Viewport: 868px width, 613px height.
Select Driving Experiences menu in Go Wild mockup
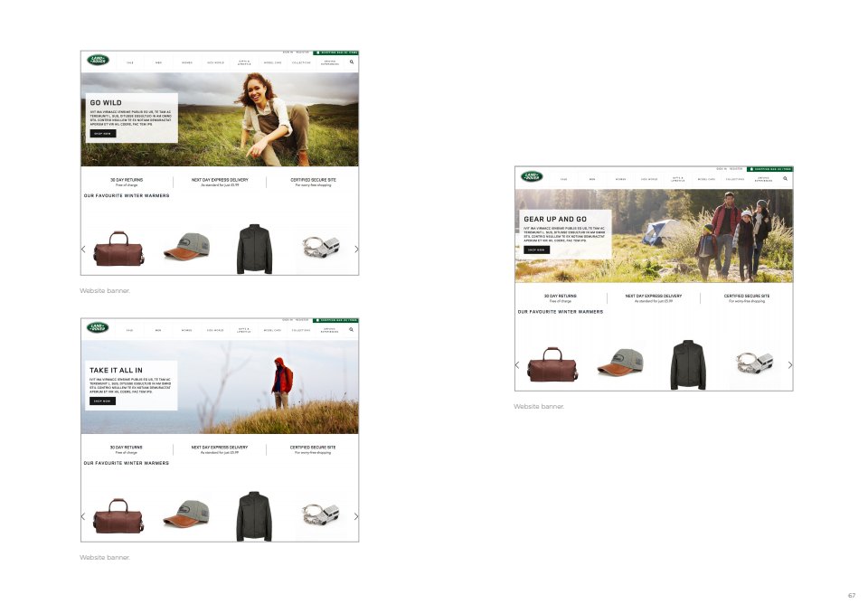[330, 62]
